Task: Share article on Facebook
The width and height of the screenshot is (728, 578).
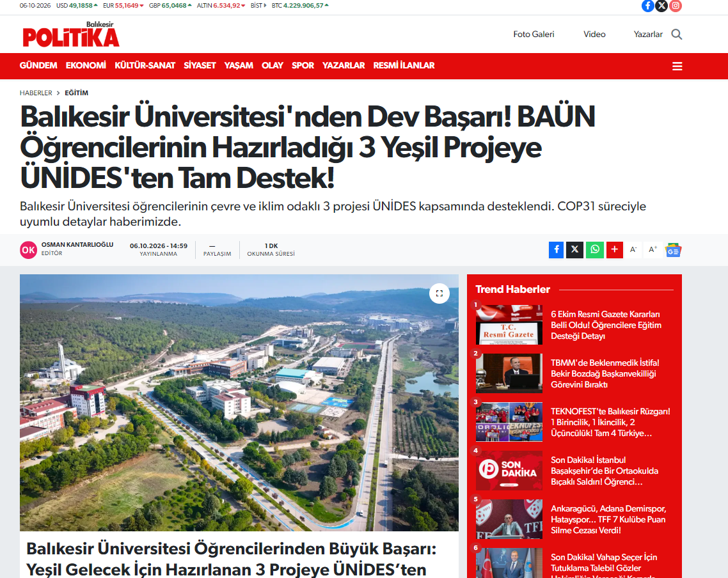Action: pos(556,249)
